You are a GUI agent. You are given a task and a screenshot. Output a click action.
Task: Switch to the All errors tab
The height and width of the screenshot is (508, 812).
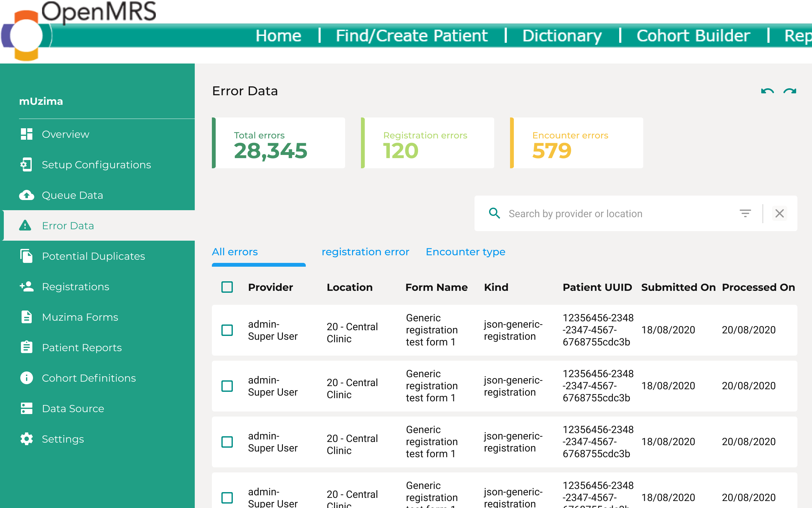(235, 252)
